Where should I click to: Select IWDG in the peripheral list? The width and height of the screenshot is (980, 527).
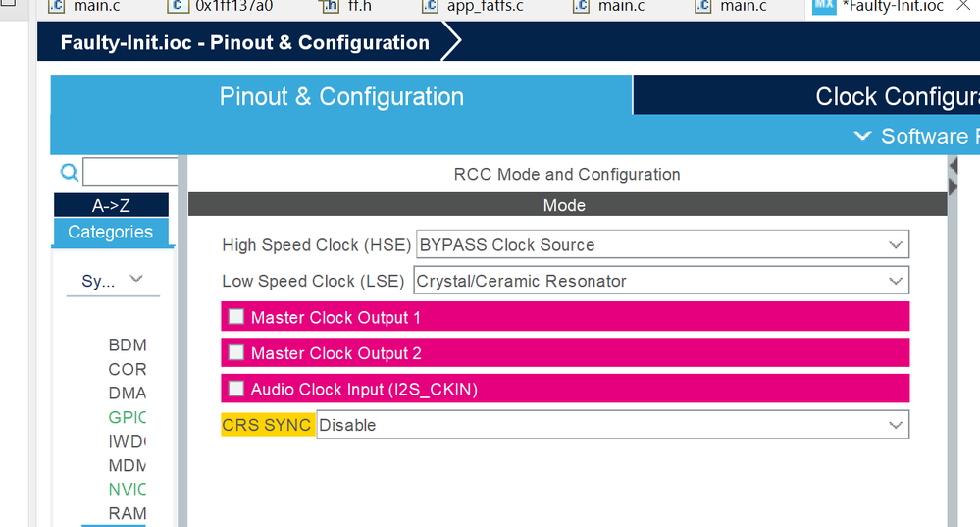tap(127, 442)
